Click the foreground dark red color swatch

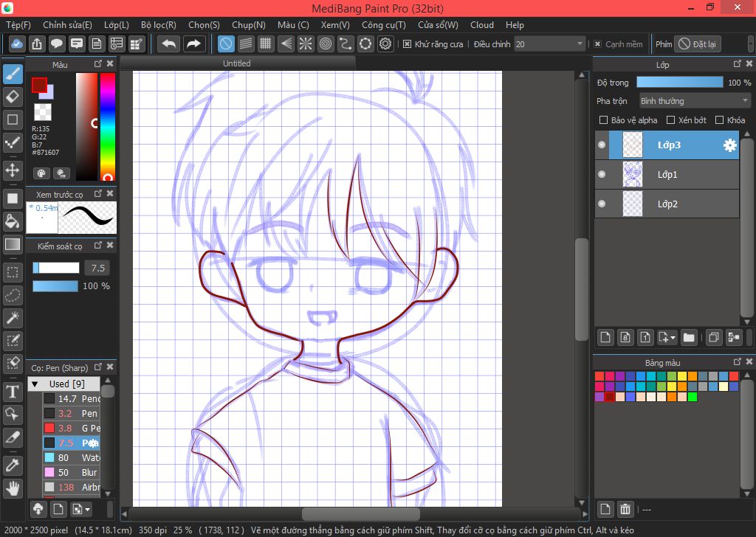pos(39,86)
